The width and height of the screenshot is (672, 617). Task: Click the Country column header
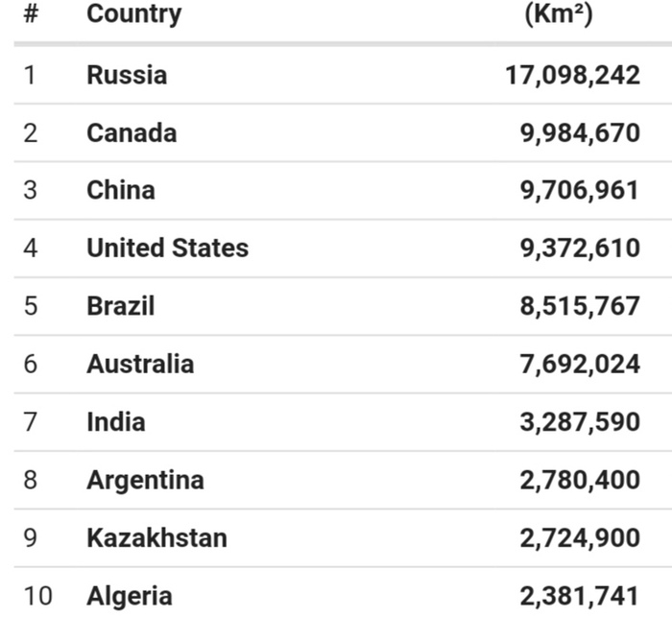(133, 14)
